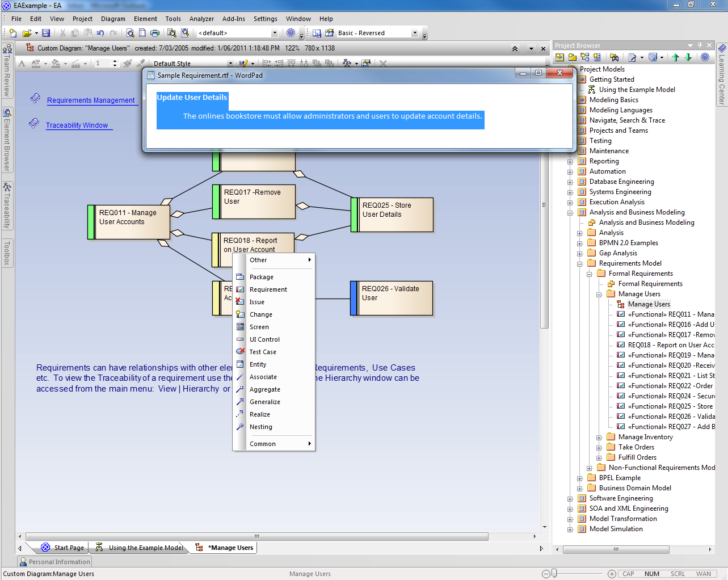Click the Save icon in the main toolbar
Image resolution: width=728 pixels, height=580 pixels.
[x=46, y=33]
